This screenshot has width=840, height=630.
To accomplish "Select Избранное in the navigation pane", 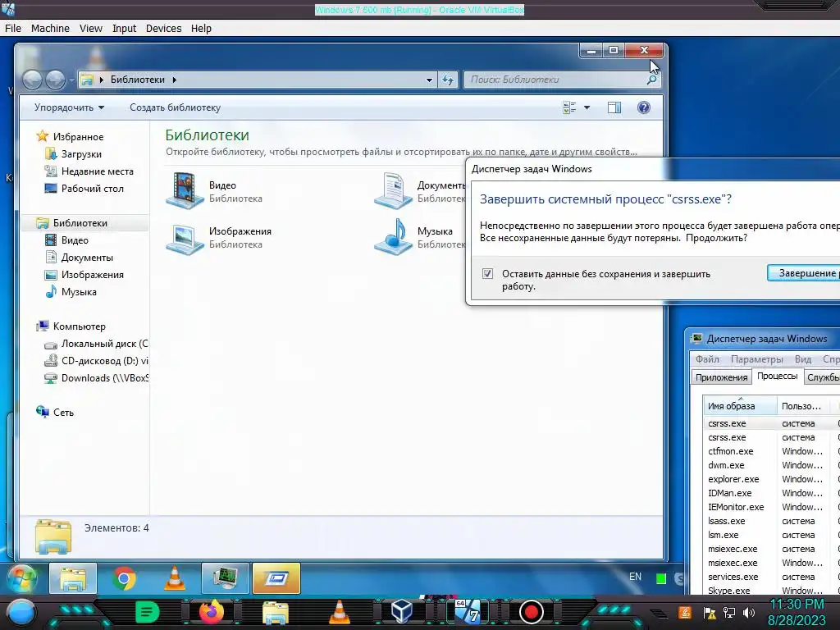I will pos(78,137).
